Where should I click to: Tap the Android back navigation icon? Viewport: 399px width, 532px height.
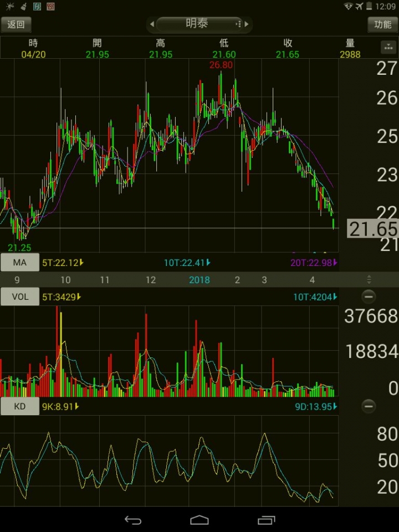[132, 520]
